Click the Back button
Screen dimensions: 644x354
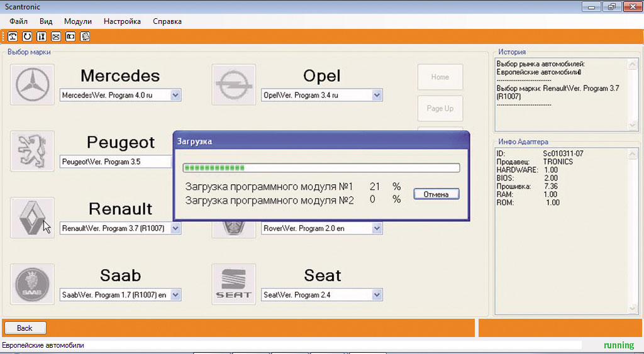(x=25, y=328)
